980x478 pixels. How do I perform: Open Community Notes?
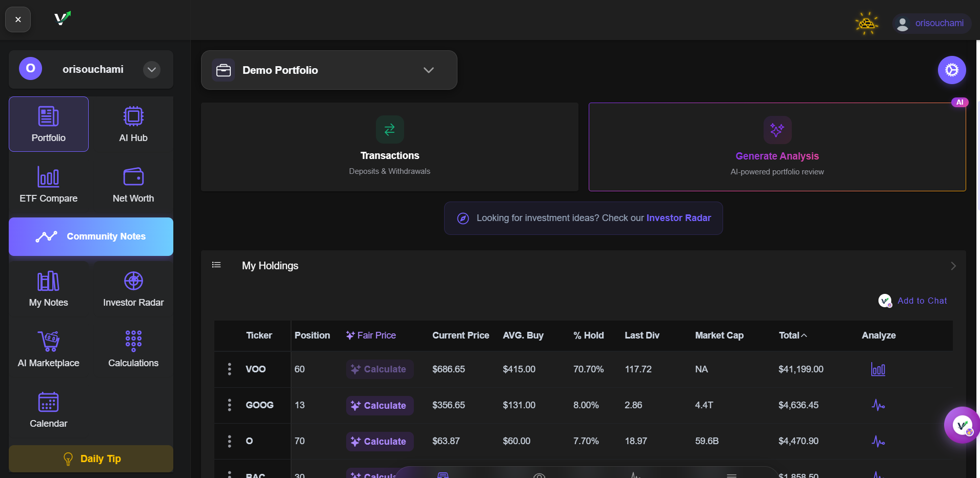(x=91, y=236)
